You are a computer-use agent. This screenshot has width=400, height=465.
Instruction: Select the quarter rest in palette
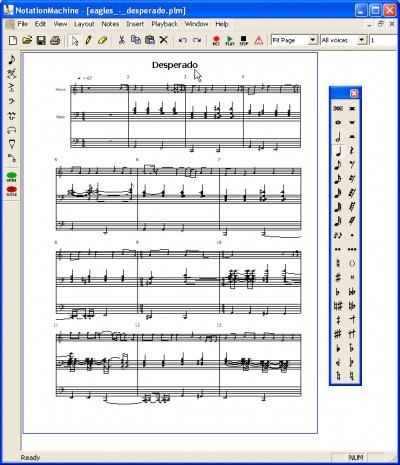(x=352, y=151)
